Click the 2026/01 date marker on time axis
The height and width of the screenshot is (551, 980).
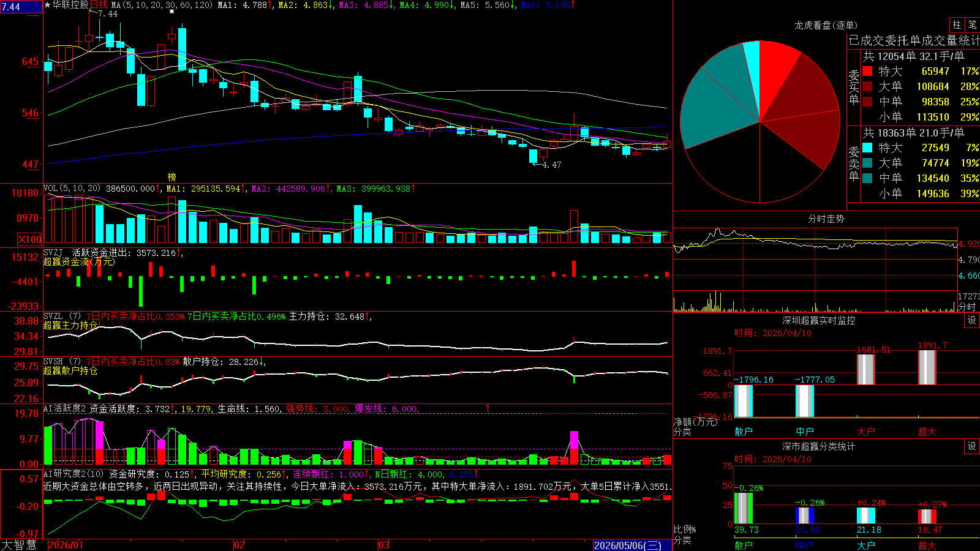(66, 545)
